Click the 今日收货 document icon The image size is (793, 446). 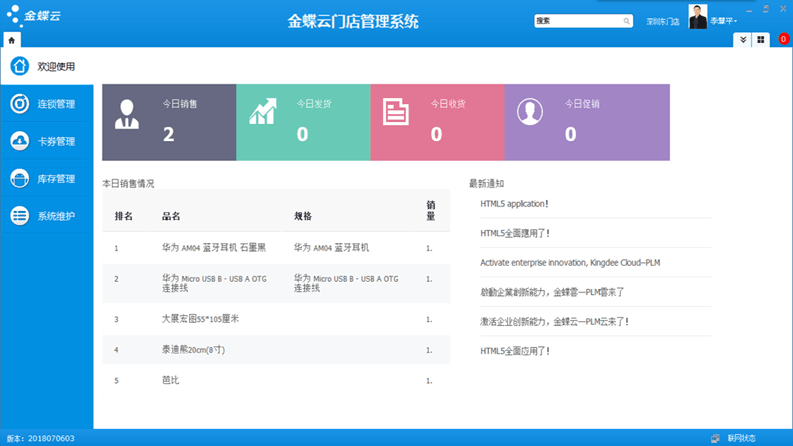pyautogui.click(x=395, y=112)
